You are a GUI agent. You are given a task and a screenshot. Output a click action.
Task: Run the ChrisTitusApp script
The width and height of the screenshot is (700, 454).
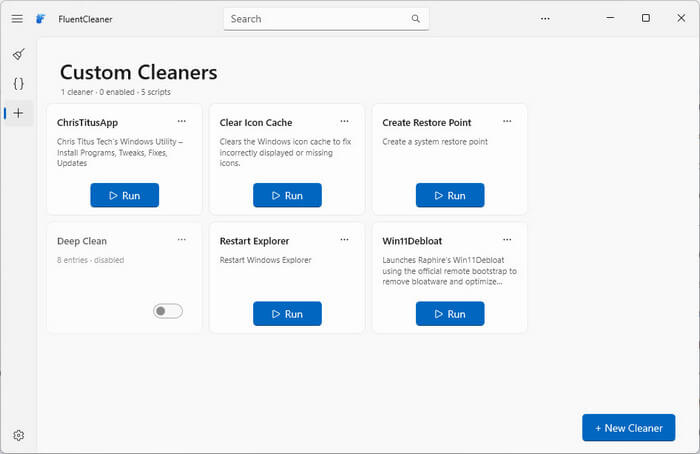125,195
